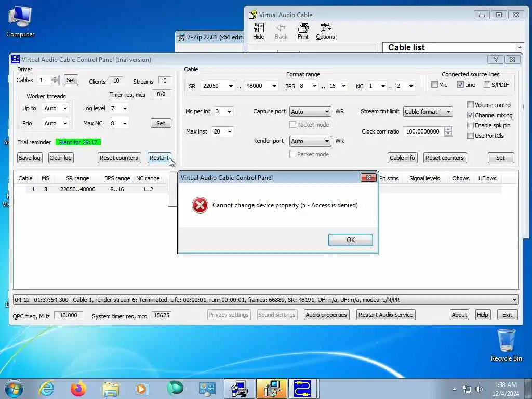This screenshot has height=399, width=532.
Task: Open Options in Virtual Audio Cable help window
Action: tap(325, 31)
